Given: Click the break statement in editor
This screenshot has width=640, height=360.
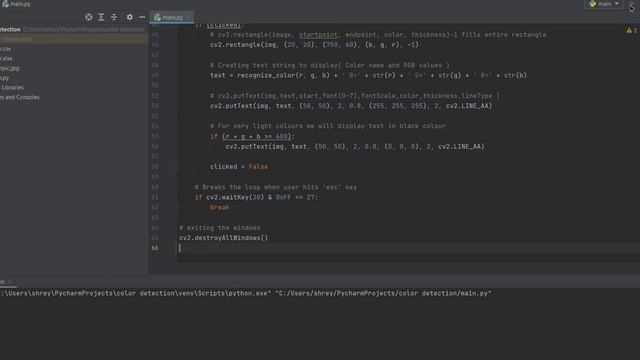Looking at the screenshot, I should point(220,207).
